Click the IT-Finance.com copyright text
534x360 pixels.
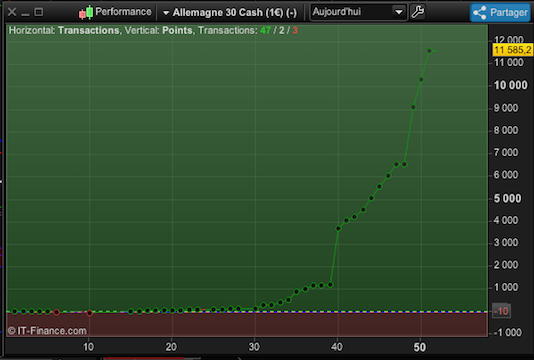[x=47, y=331]
